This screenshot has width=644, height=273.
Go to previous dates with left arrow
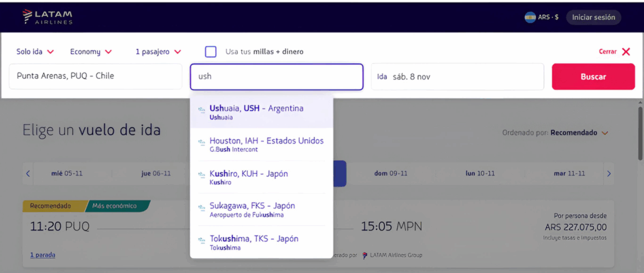pyautogui.click(x=28, y=174)
